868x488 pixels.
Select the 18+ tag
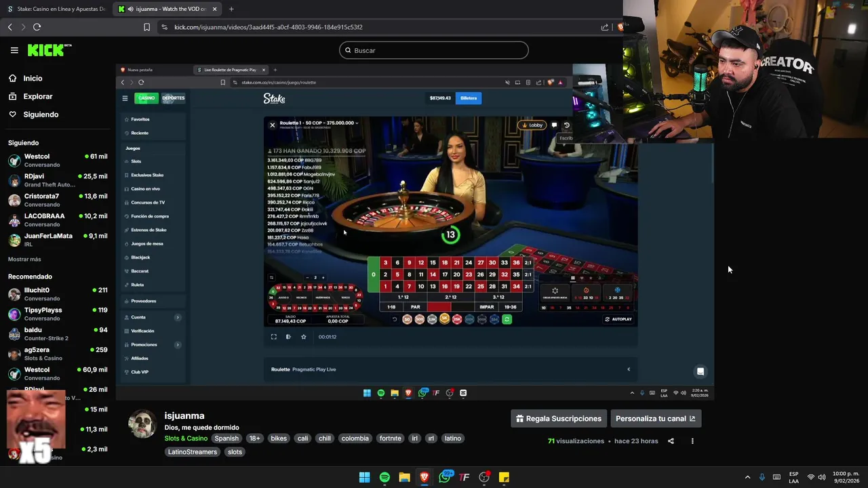[x=254, y=439]
